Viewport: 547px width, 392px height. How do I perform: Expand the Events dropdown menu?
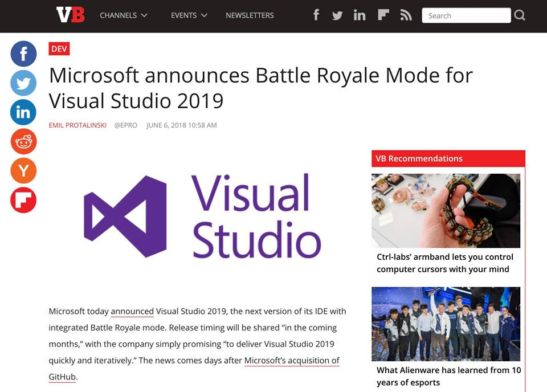189,15
